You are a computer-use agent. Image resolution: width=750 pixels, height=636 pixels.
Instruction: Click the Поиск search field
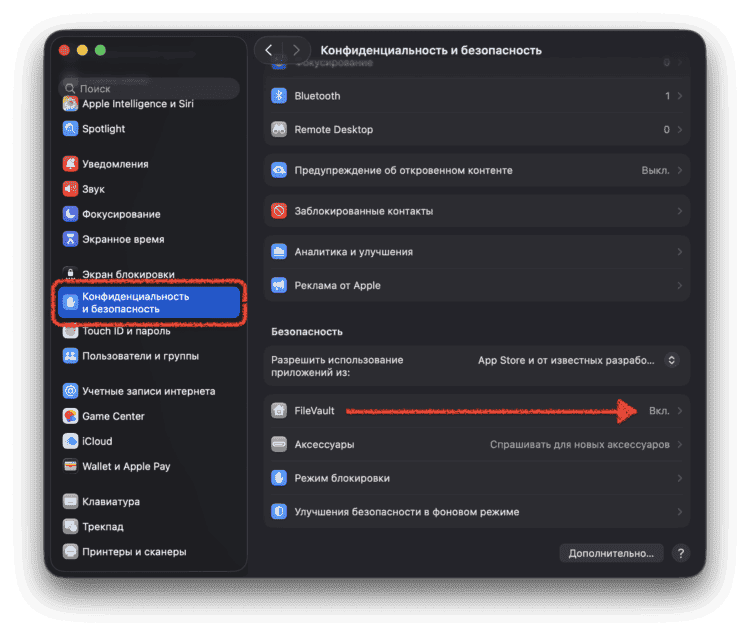click(x=149, y=88)
